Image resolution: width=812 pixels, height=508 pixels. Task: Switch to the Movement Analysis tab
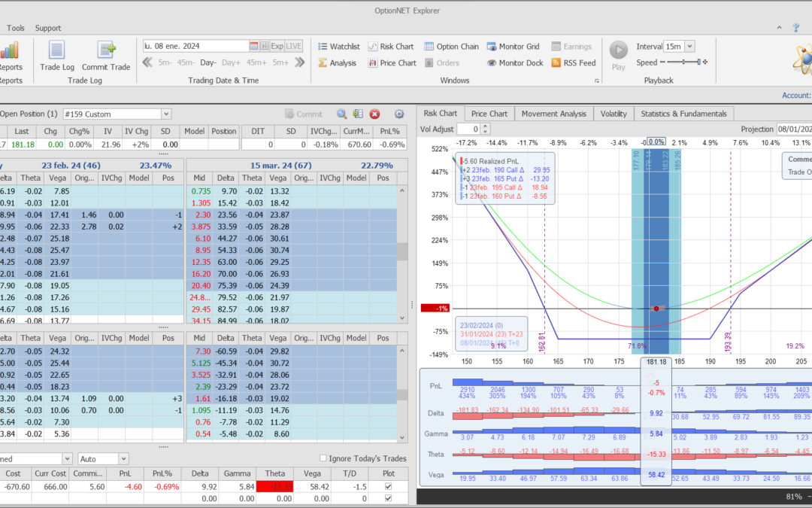pos(553,114)
